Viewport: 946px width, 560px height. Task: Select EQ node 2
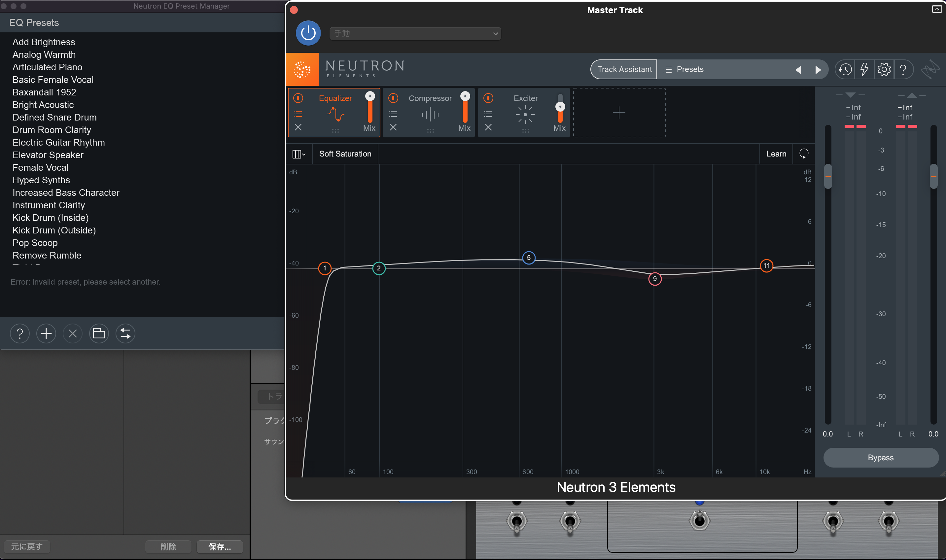(379, 268)
